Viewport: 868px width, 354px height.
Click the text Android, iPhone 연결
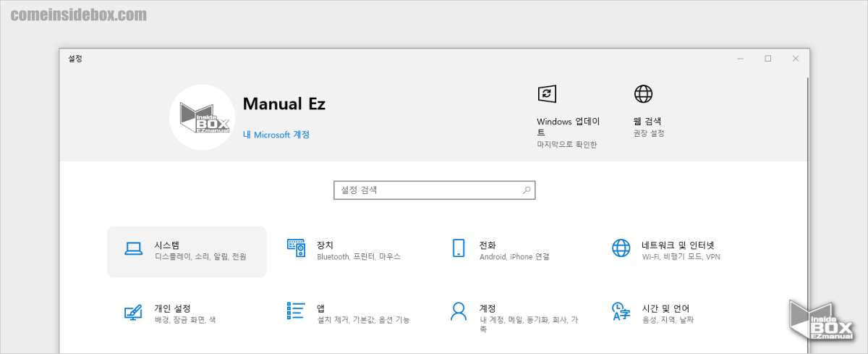coord(514,256)
